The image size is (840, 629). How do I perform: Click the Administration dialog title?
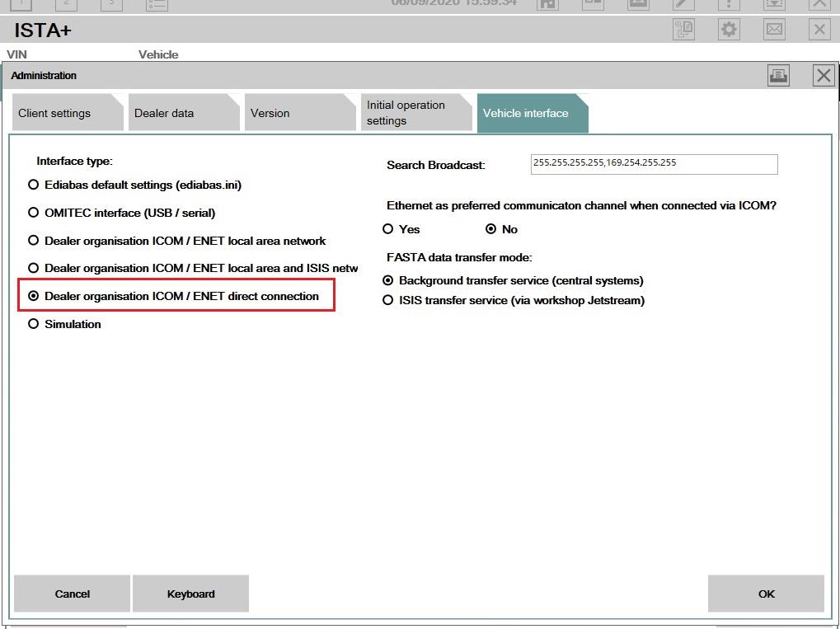point(44,76)
